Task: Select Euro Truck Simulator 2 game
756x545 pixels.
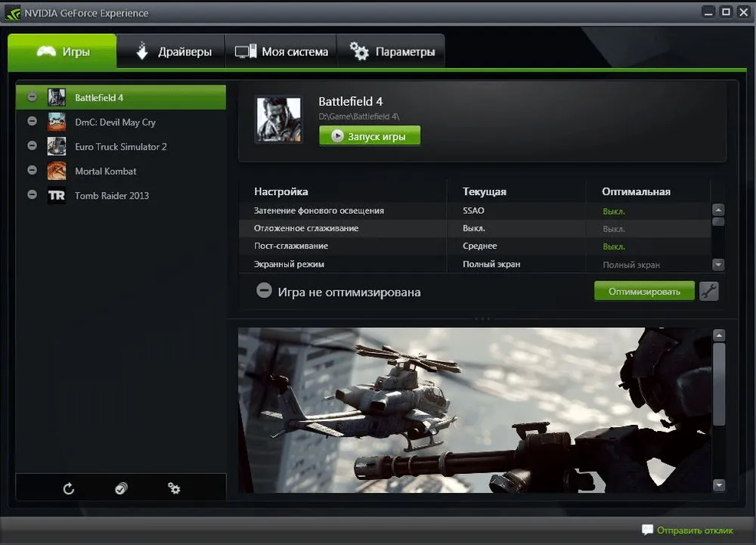Action: coord(121,147)
